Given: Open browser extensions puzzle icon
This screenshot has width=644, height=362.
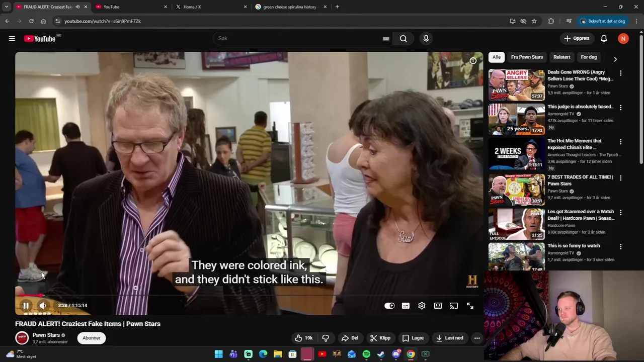Looking at the screenshot, I should 551,21.
